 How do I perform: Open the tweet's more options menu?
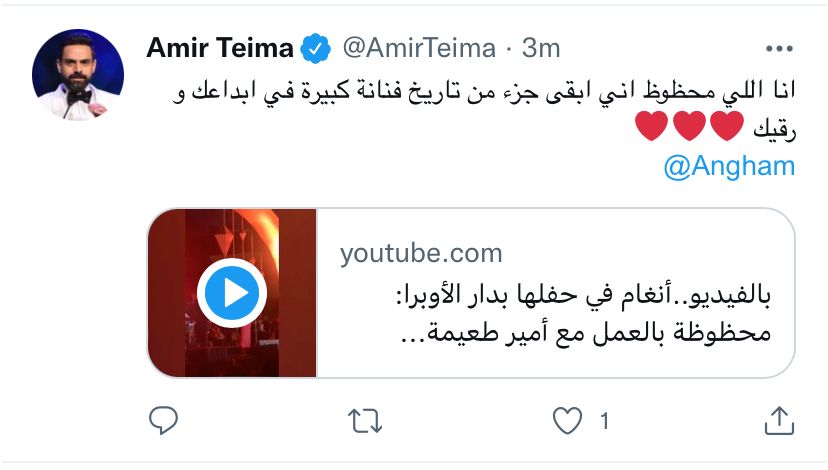779,48
